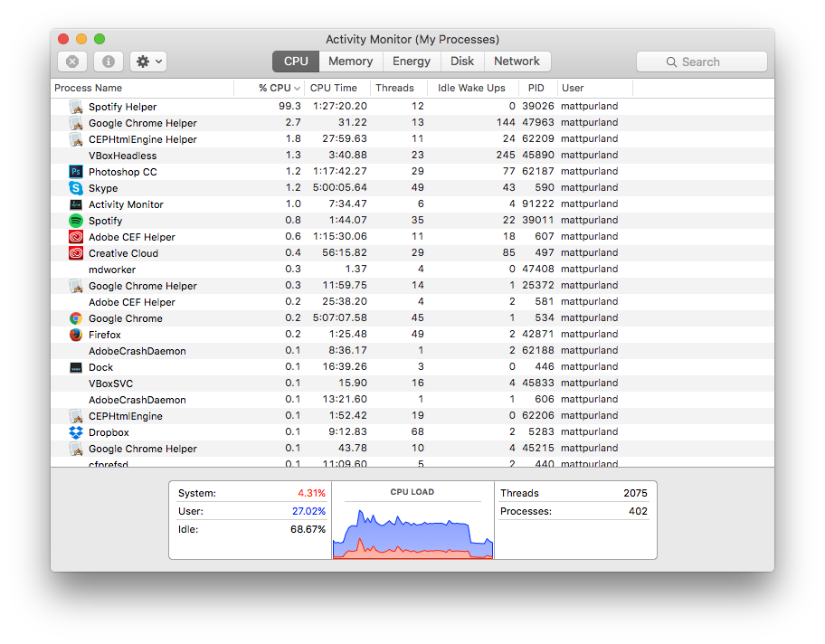Image resolution: width=825 pixels, height=644 pixels.
Task: Click the Activity Monitor process icon
Action: pos(76,204)
